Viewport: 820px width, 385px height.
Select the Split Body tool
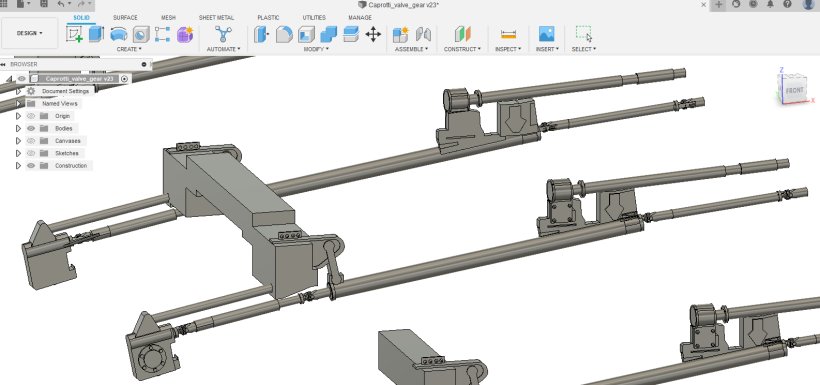[x=350, y=35]
